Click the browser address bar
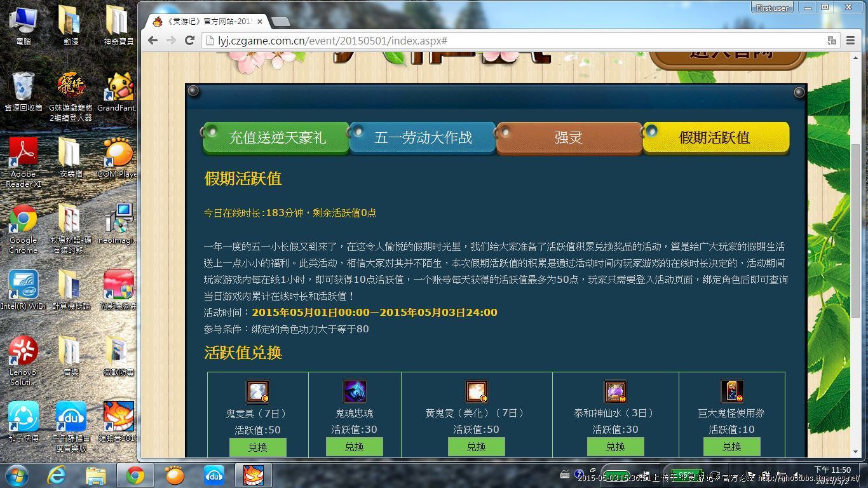The height and width of the screenshot is (488, 868). [508, 41]
